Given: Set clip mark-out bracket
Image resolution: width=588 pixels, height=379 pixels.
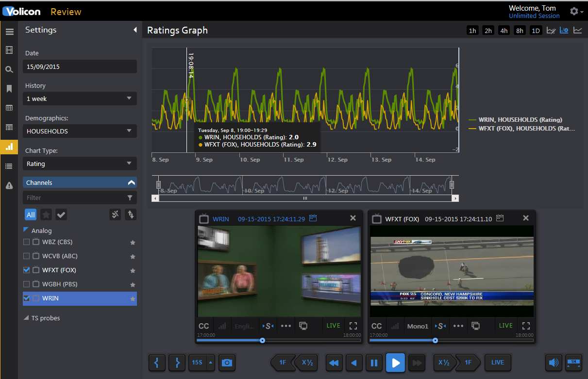Looking at the screenshot, I should 177,363.
